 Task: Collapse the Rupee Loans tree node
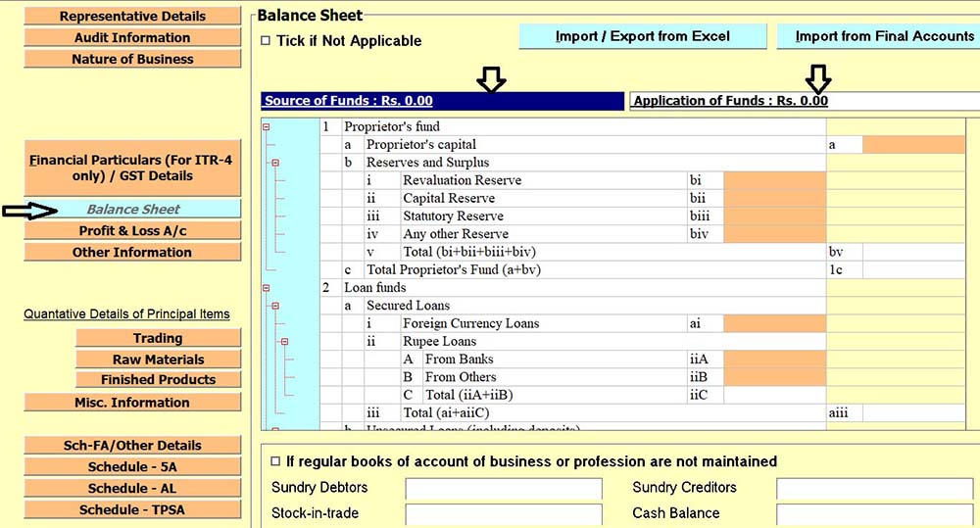tap(284, 342)
